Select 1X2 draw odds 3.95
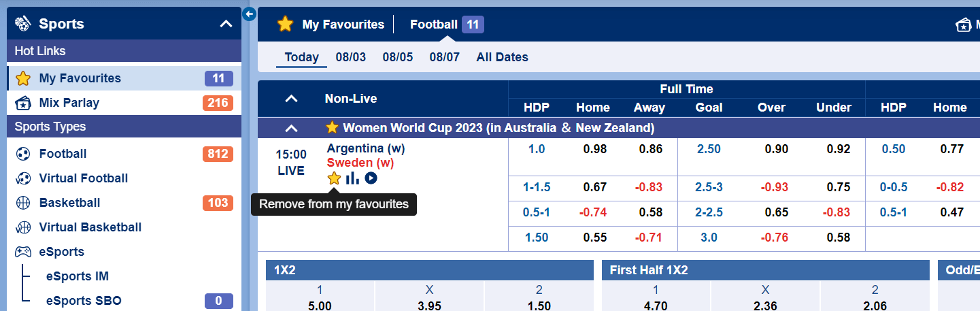This screenshot has width=980, height=311. click(429, 306)
